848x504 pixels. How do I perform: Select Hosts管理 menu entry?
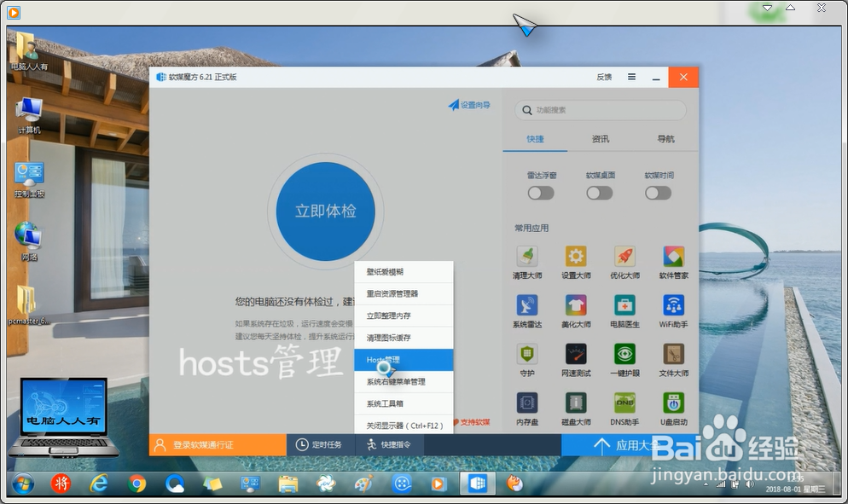pos(404,360)
